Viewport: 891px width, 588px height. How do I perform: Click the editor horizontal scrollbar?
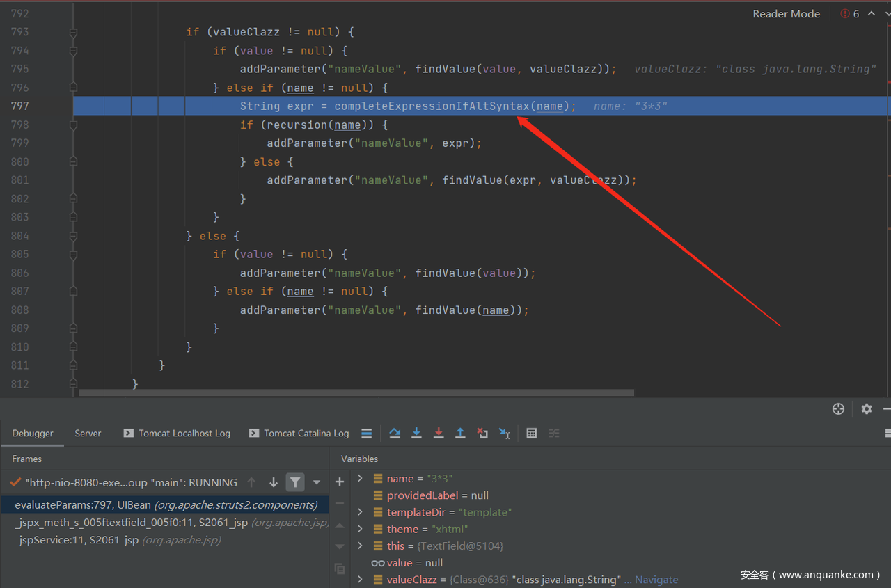pyautogui.click(x=356, y=392)
